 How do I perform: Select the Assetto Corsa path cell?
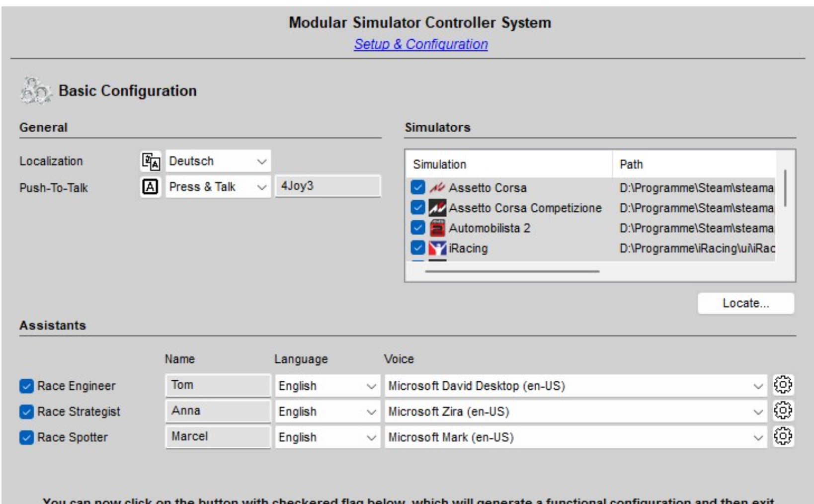(696, 188)
